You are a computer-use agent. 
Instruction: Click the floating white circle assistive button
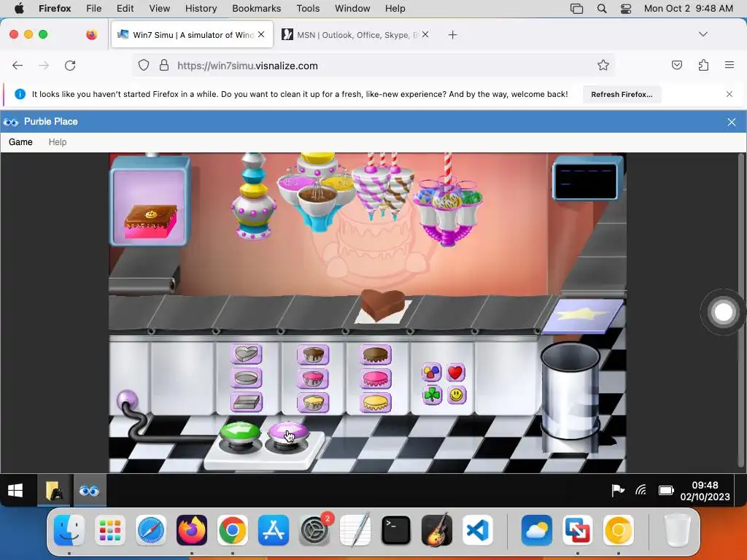pos(723,312)
